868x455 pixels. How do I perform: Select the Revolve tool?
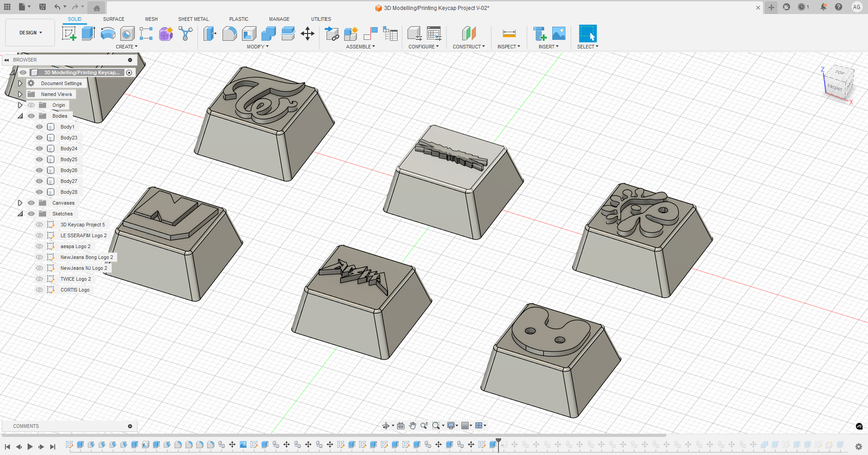click(x=108, y=34)
